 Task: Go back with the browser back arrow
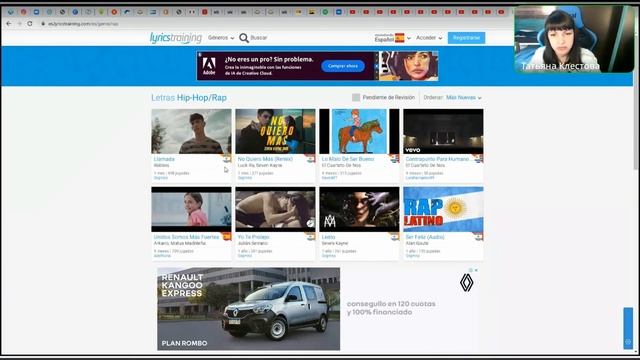(9, 24)
